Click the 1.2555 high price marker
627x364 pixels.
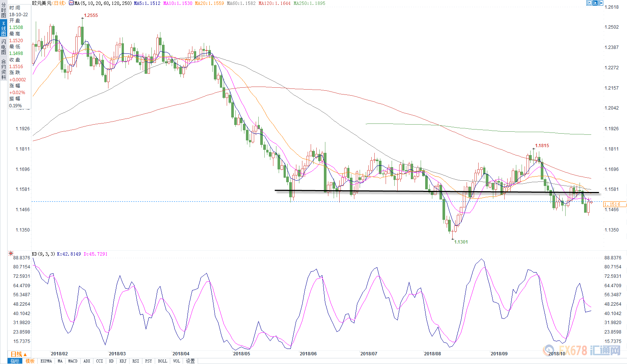91,15
